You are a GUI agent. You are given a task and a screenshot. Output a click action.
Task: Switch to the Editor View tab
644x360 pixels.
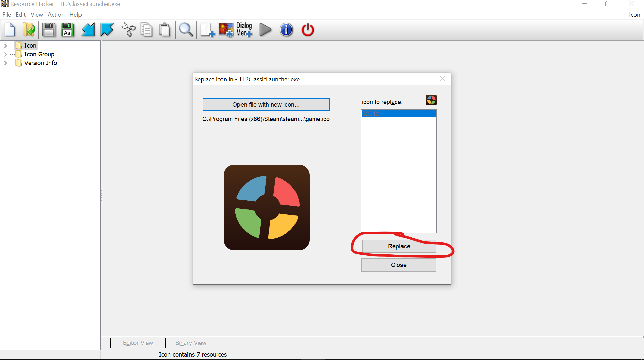(x=138, y=343)
